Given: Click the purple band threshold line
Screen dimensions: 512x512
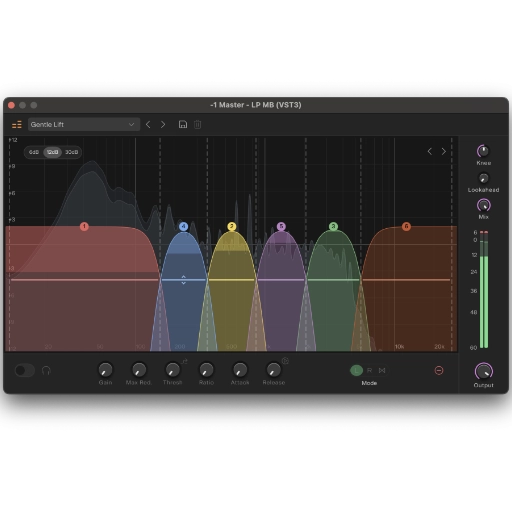Looking at the screenshot, I should coord(281,280).
